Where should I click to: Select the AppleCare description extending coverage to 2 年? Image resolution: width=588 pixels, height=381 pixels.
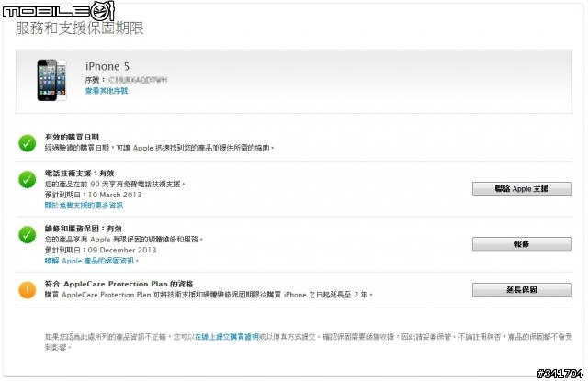pos(209,295)
